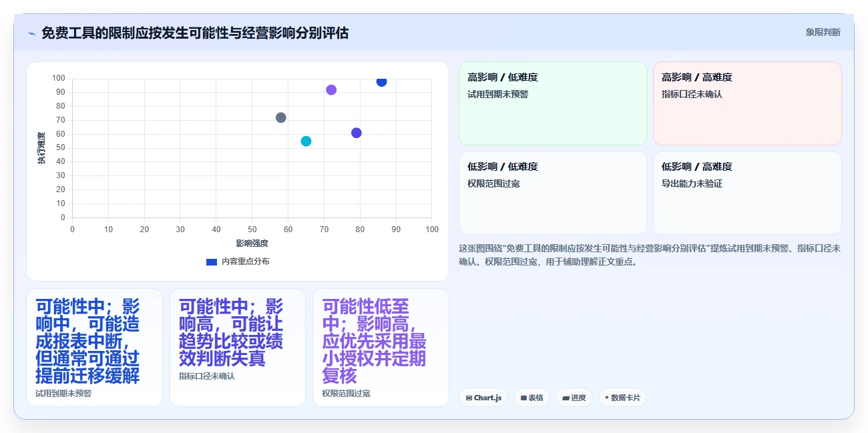
Task: Select the 表格 tag chip
Action: [x=531, y=398]
